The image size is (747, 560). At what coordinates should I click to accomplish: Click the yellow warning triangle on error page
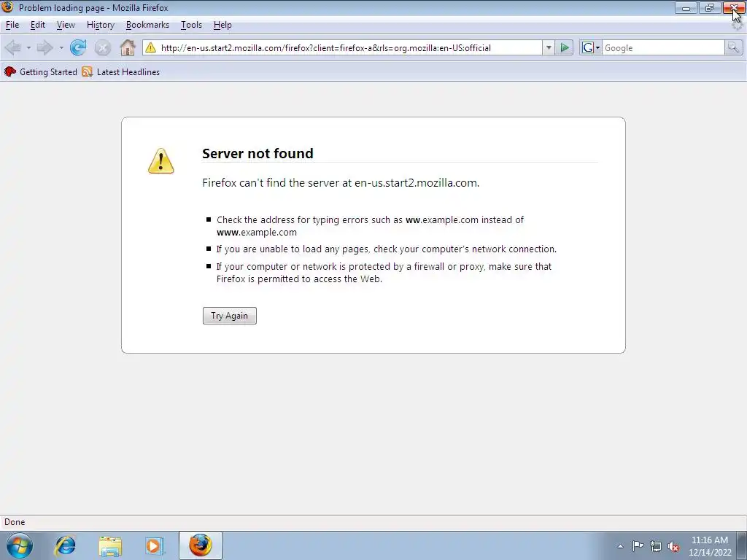pyautogui.click(x=161, y=161)
